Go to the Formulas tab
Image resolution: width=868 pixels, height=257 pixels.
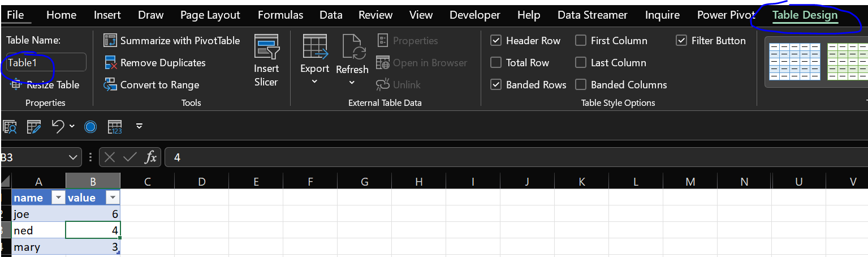(x=280, y=15)
